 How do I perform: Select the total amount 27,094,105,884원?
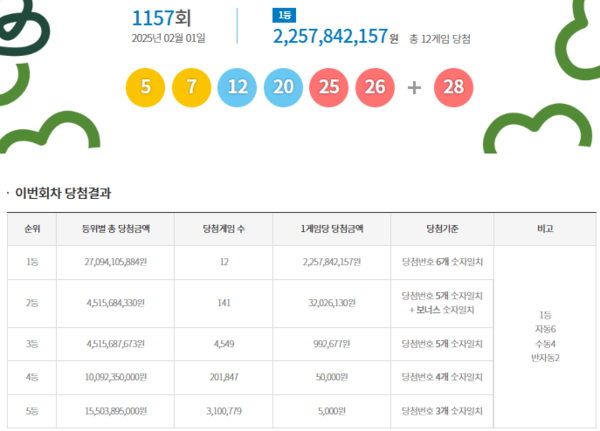(x=116, y=262)
